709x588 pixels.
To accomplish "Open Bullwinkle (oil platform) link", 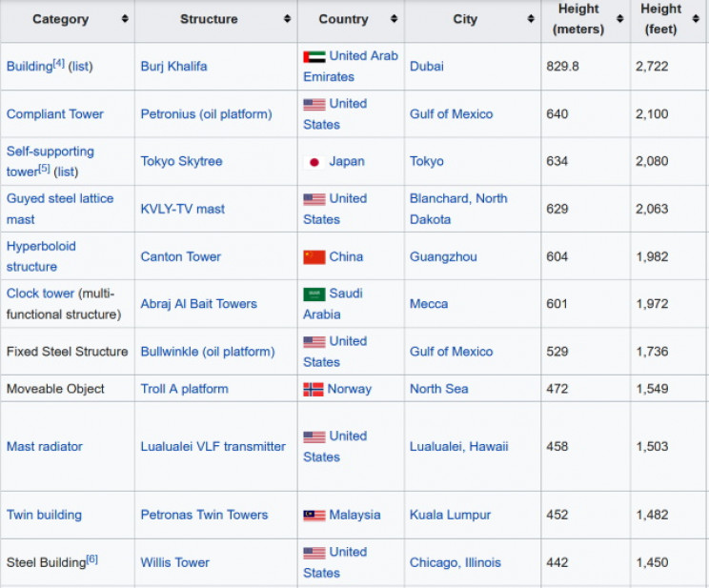I will pyautogui.click(x=208, y=352).
